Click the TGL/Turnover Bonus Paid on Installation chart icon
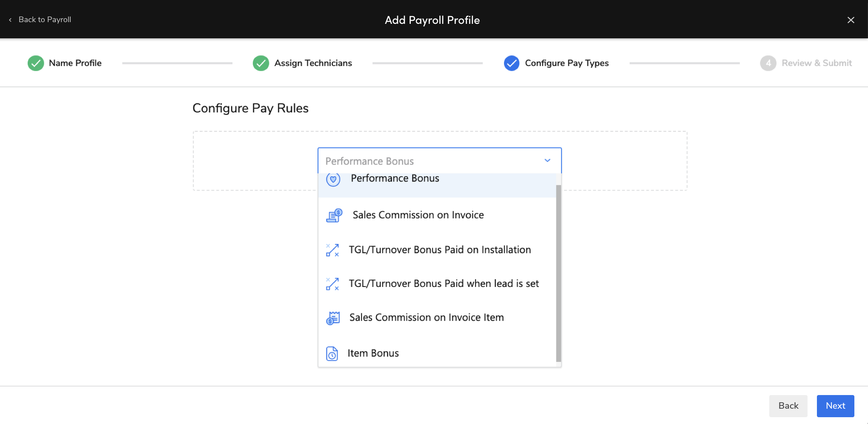 332,249
